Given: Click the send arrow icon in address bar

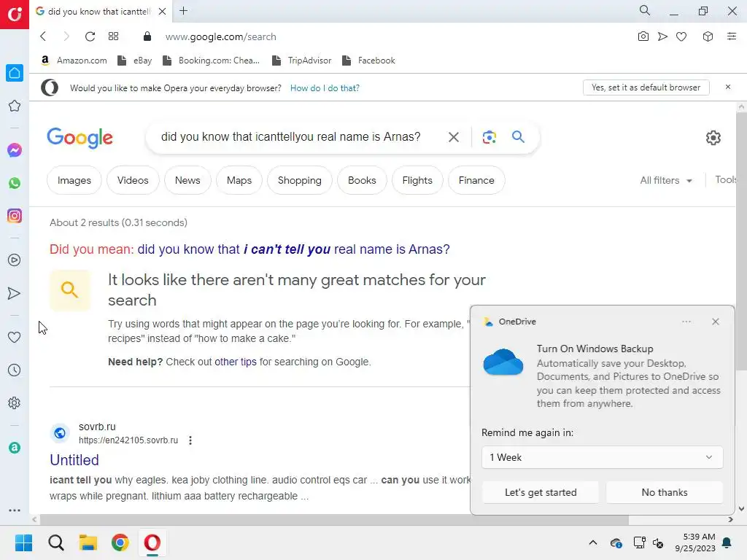Looking at the screenshot, I should (662, 36).
